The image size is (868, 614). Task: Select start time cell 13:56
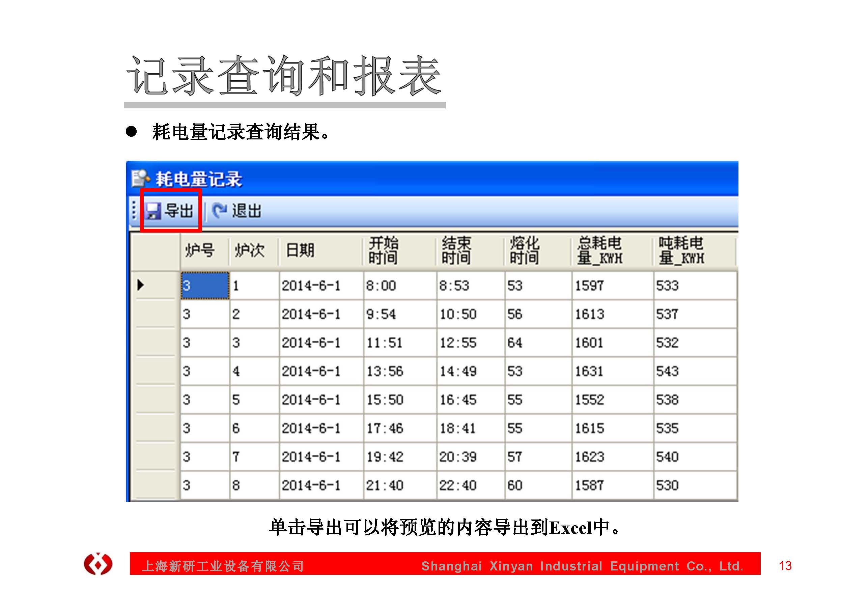coord(400,372)
